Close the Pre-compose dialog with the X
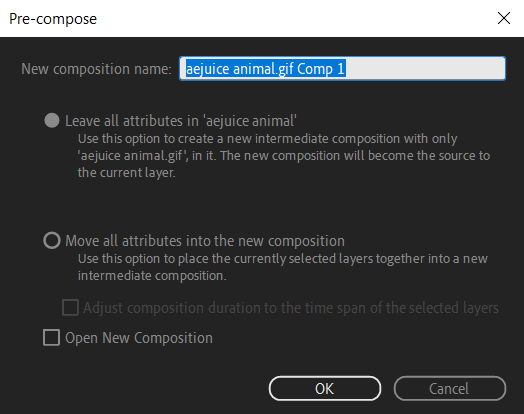The height and width of the screenshot is (414, 524). pos(504,18)
